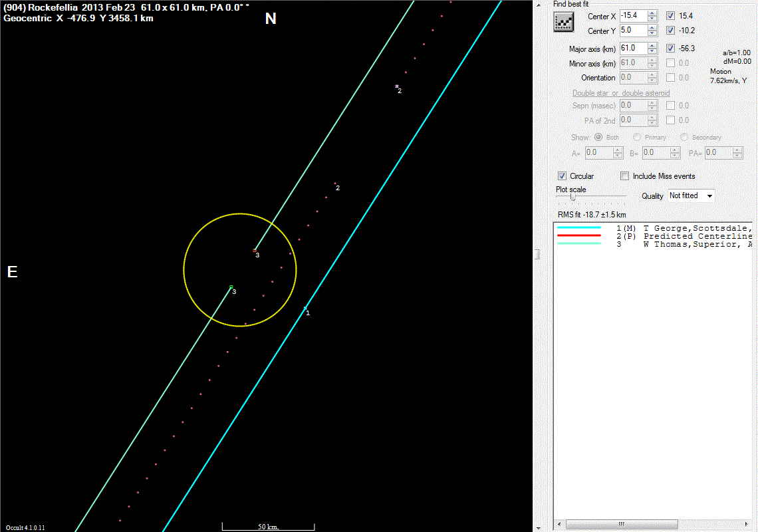Toggle the Major axis fit checkbox
758x532 pixels.
pos(671,48)
